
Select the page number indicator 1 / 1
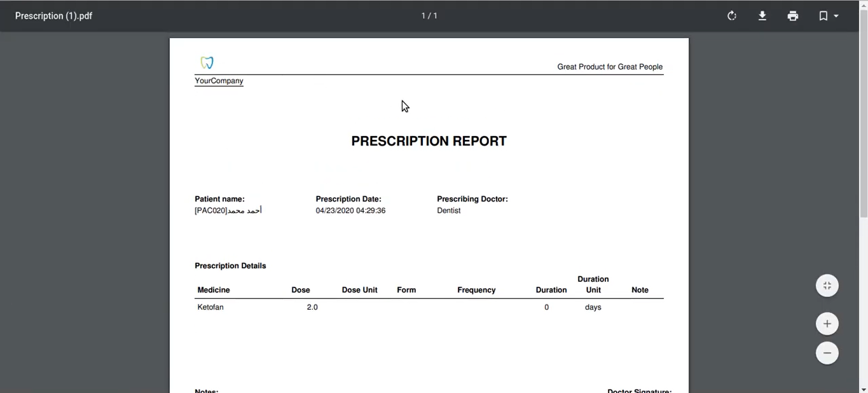coord(429,16)
